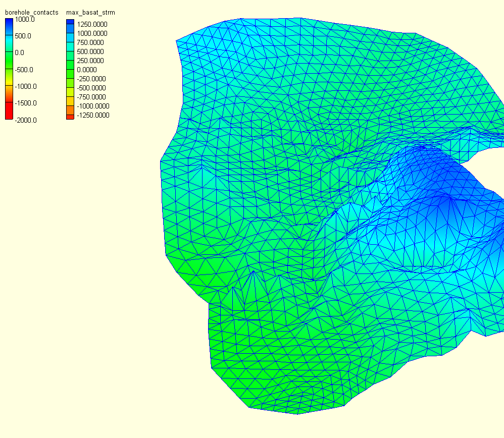Click the 0.0000 value in max_basat_strm legend
The width and height of the screenshot is (504, 438).
click(x=87, y=70)
